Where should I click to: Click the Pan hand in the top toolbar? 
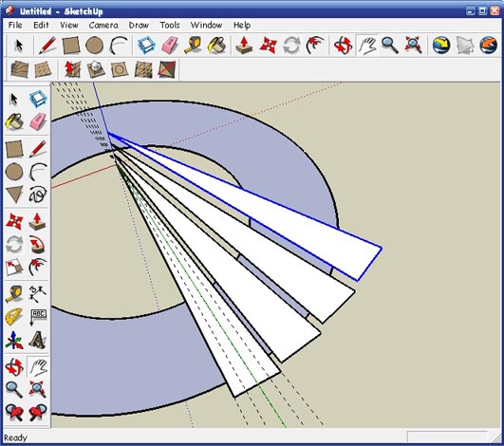click(367, 46)
